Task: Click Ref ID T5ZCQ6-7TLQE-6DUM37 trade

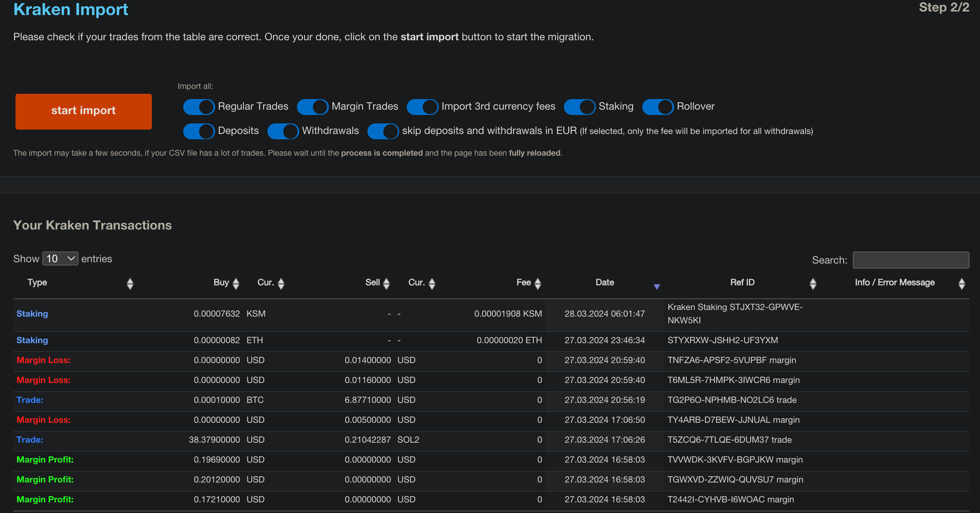Action: tap(729, 440)
